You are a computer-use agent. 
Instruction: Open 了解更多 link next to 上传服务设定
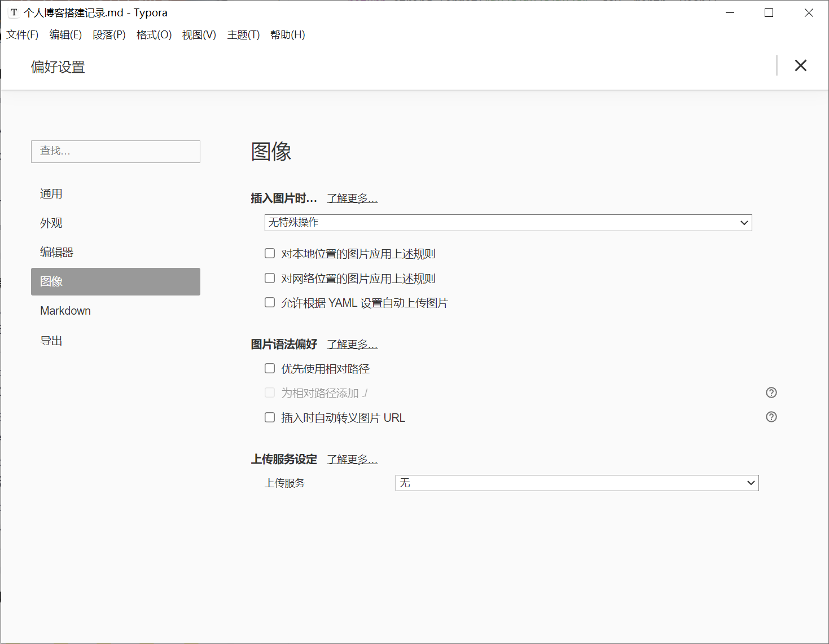tap(352, 460)
